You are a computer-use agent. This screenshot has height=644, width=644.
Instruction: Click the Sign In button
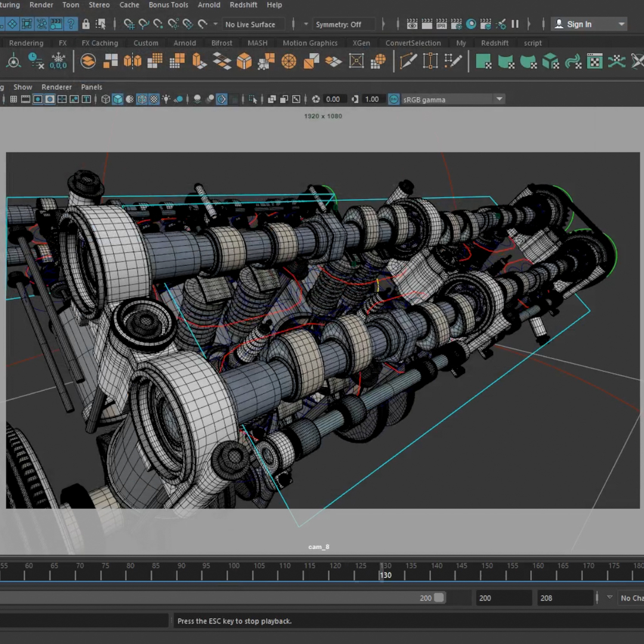578,24
